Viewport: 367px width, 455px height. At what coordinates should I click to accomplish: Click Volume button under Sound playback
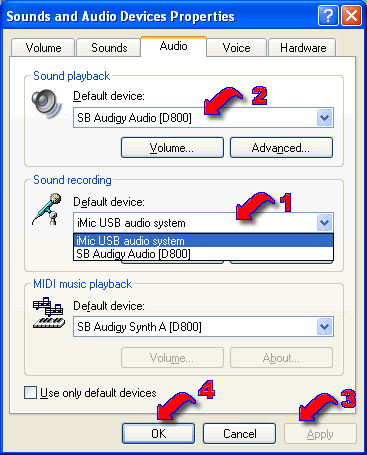(x=172, y=148)
